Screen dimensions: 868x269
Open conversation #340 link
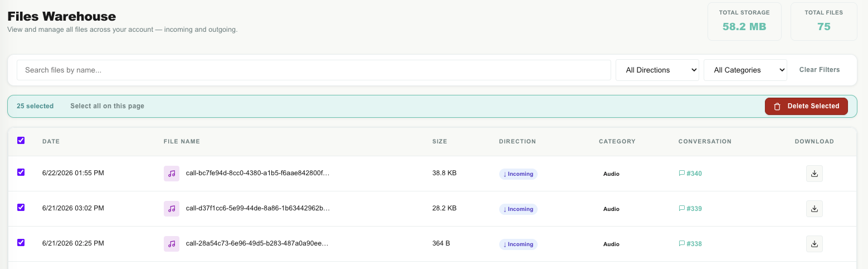point(690,174)
